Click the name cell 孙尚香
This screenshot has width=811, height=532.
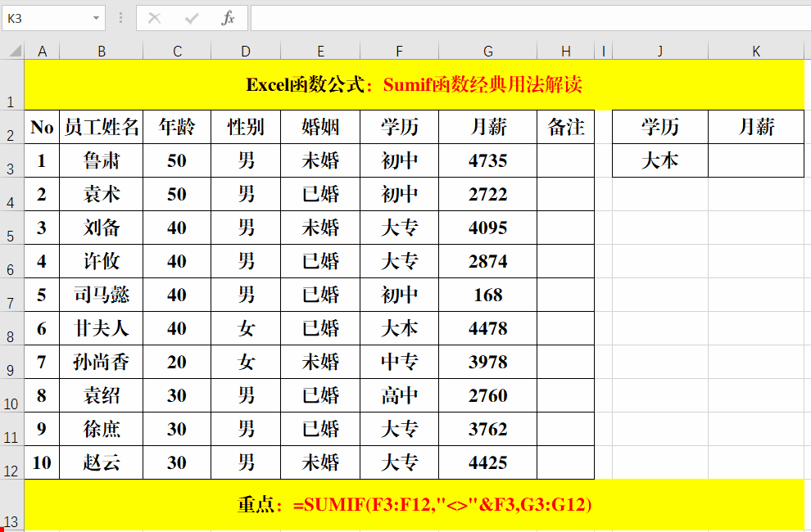[102, 362]
